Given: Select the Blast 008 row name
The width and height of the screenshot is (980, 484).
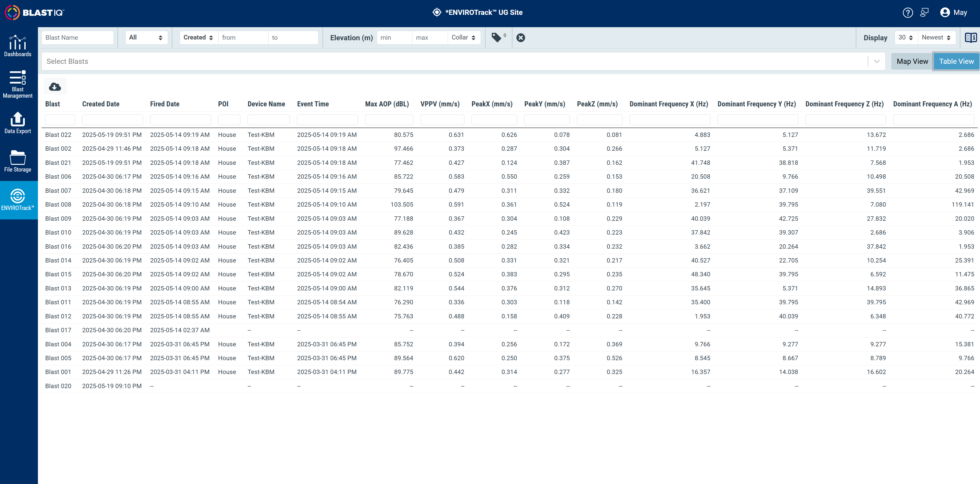Looking at the screenshot, I should tap(58, 205).
